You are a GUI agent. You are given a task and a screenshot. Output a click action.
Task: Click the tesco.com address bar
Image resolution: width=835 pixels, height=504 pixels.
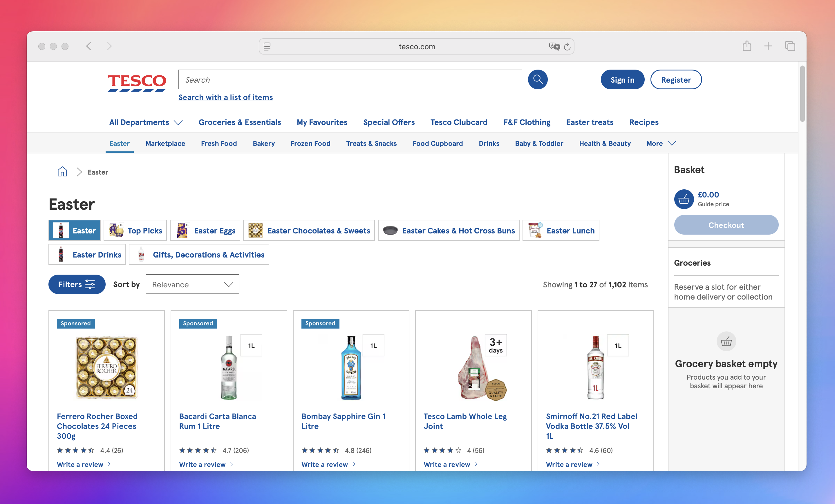416,46
